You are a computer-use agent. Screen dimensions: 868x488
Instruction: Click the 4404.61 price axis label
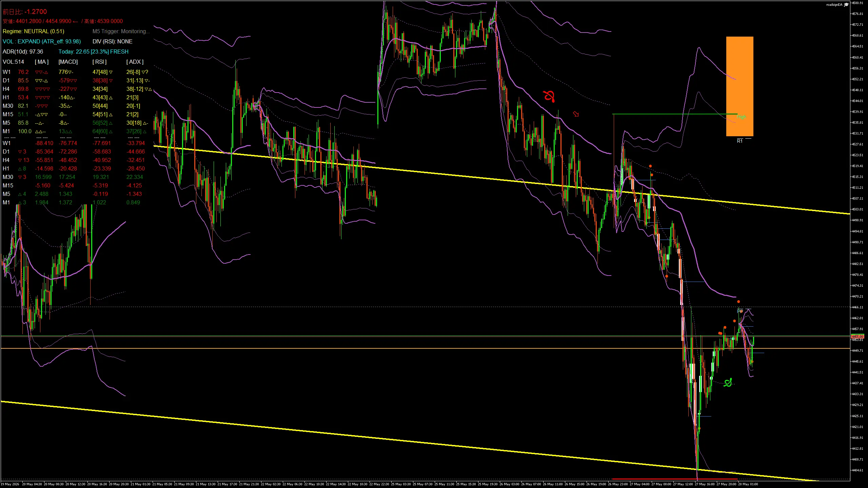point(858,470)
